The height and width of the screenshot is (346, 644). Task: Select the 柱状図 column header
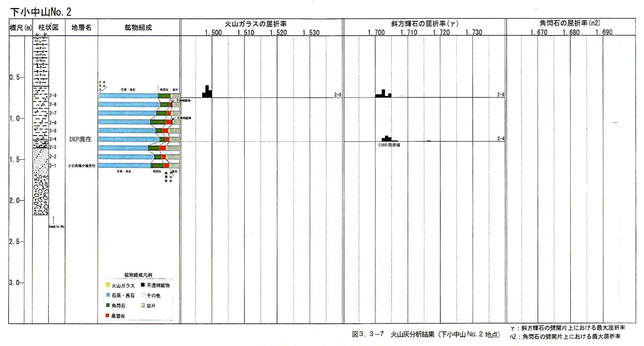(x=49, y=27)
